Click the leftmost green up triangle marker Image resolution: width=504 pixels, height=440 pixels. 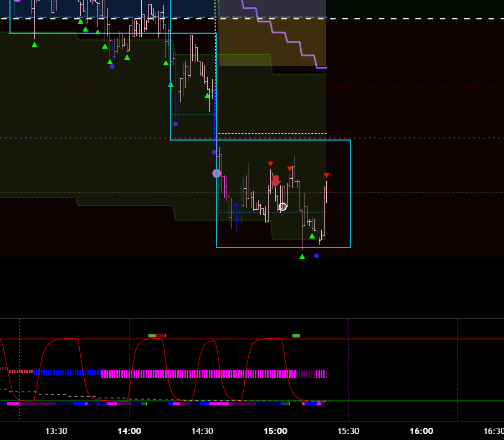coord(34,44)
